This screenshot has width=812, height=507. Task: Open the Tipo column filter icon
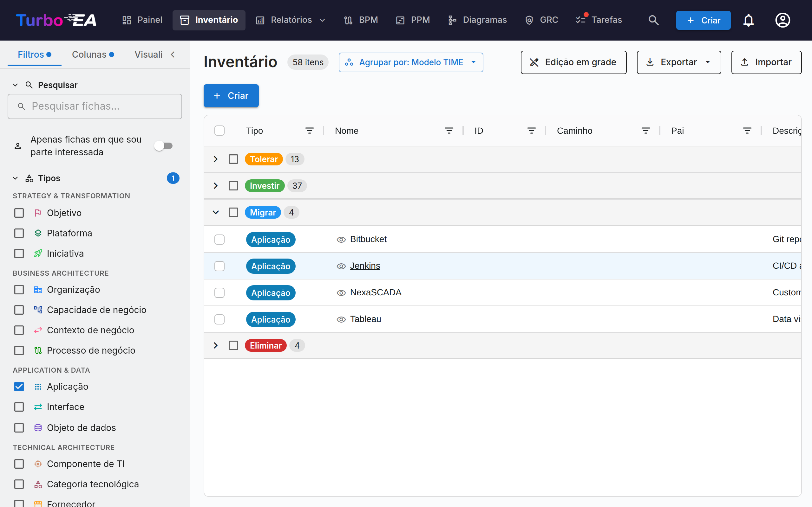tap(309, 131)
